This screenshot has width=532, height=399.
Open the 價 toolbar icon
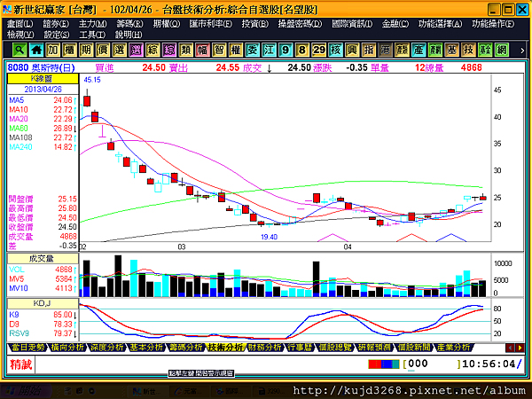tap(103, 51)
